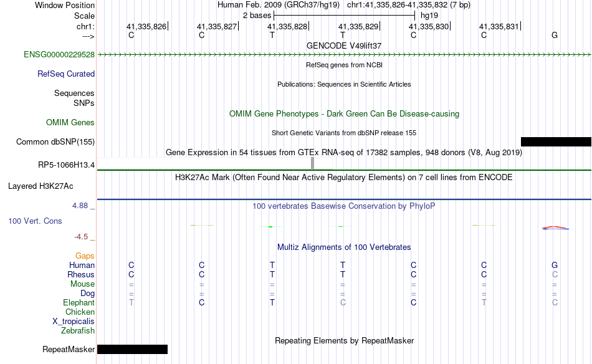Click the H3K27Ac Mark ENCODE track title
The width and height of the screenshot is (592, 364).
click(x=344, y=178)
